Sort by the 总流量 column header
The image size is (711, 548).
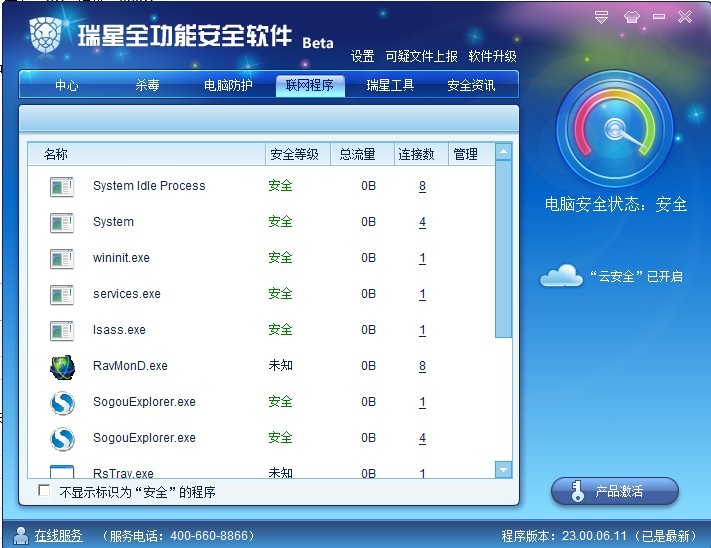tap(362, 154)
